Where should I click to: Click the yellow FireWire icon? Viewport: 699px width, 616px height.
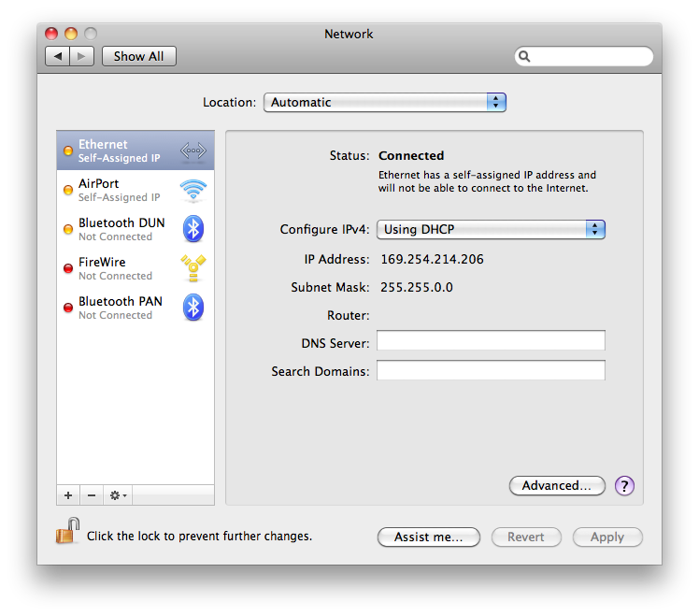(193, 268)
